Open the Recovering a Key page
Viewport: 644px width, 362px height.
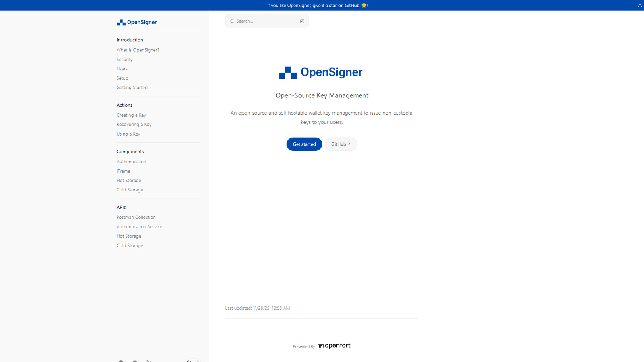pyautogui.click(x=134, y=124)
